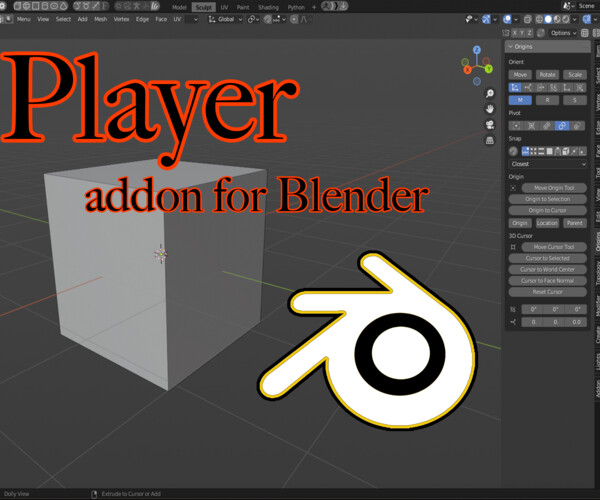Toggle Y axis mirror button
The height and width of the screenshot is (500, 600).
[522, 33]
